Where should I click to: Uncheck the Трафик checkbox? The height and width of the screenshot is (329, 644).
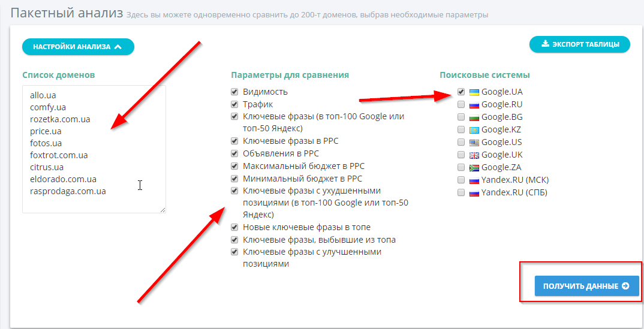pos(234,105)
